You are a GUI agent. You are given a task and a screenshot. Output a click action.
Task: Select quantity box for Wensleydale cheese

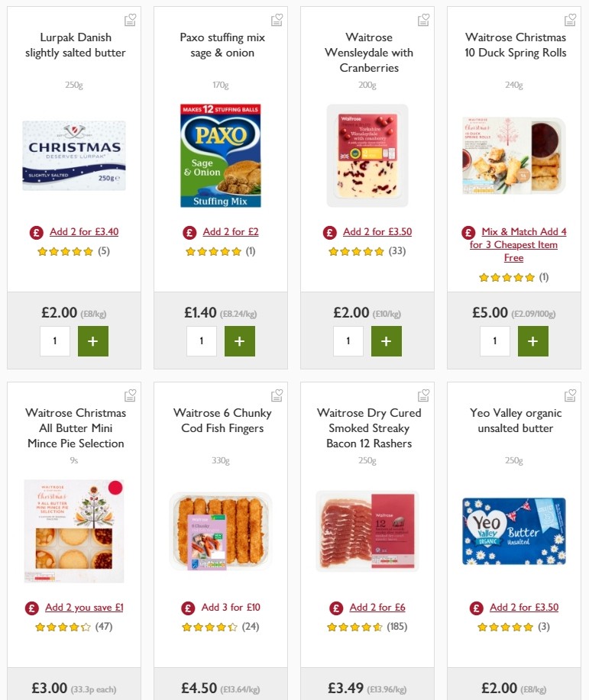348,341
